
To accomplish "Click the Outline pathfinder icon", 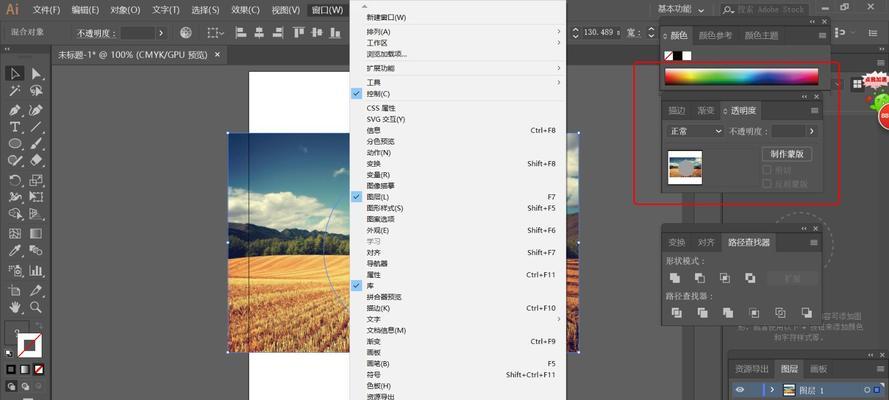I will pyautogui.click(x=780, y=313).
